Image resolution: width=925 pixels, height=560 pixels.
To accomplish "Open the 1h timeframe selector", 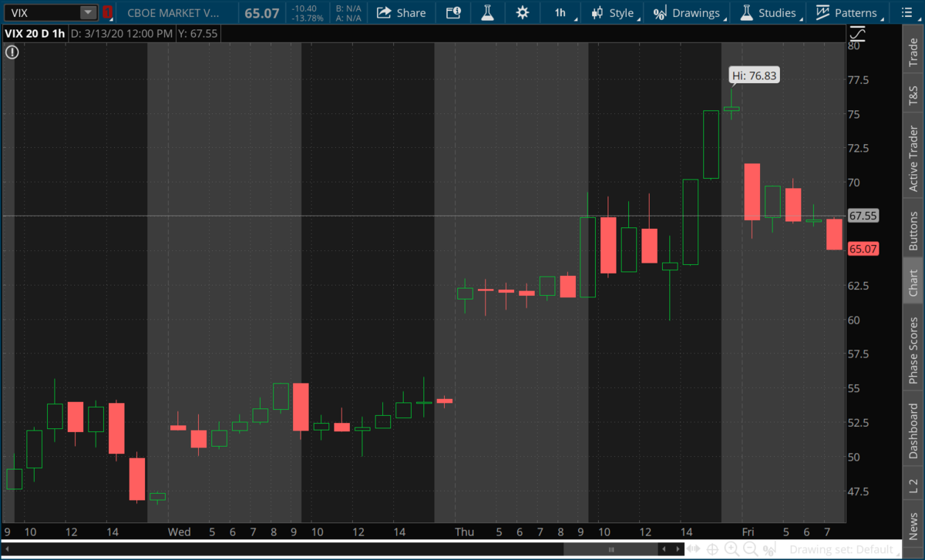I will point(560,12).
